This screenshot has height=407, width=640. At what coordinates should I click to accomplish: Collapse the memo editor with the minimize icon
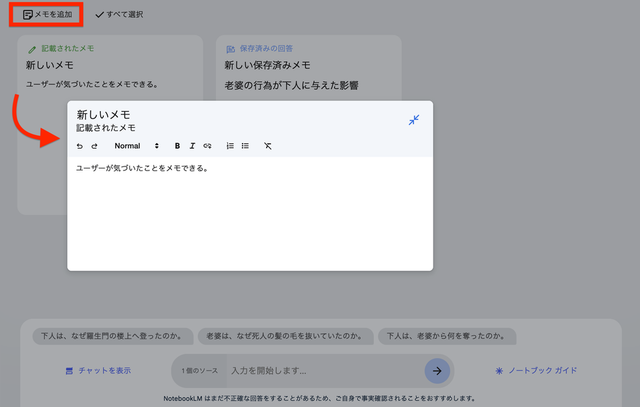pyautogui.click(x=414, y=120)
